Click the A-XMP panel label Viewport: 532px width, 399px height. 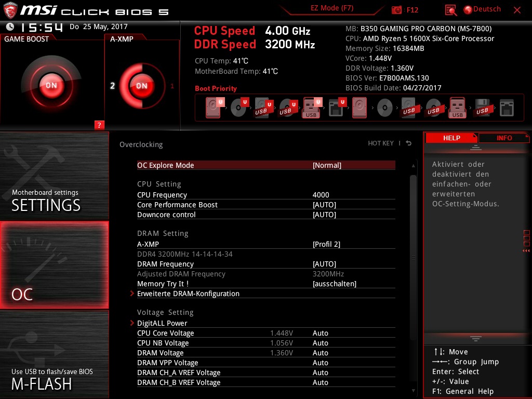pyautogui.click(x=122, y=39)
